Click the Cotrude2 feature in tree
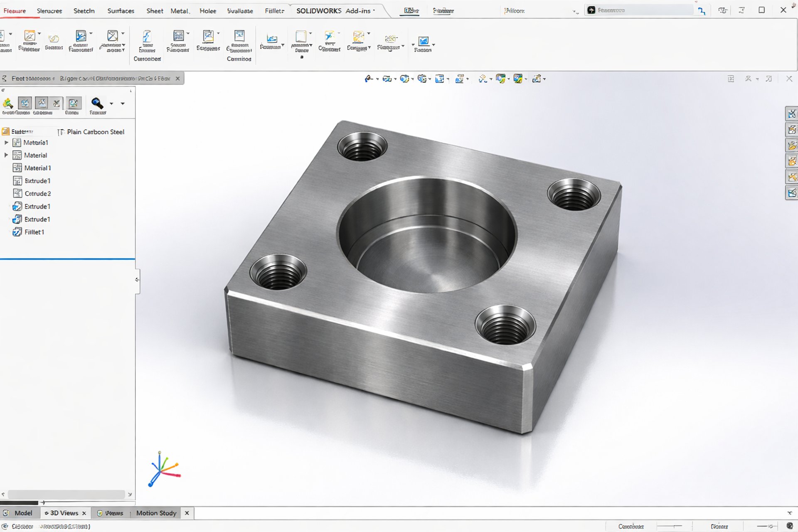Image resolution: width=798 pixels, height=532 pixels. tap(37, 194)
